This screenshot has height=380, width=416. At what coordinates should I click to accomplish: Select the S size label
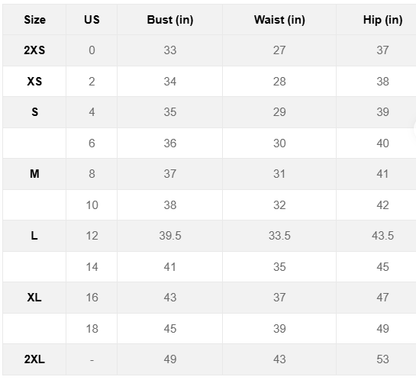coord(35,112)
